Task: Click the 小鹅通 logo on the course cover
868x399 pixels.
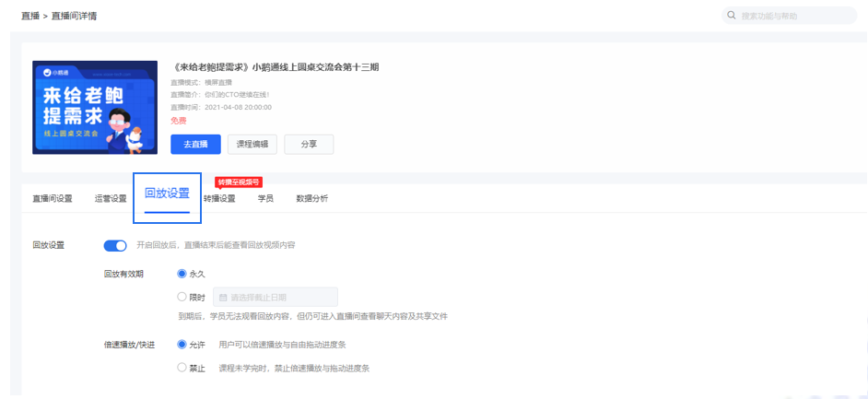Action: (x=58, y=71)
